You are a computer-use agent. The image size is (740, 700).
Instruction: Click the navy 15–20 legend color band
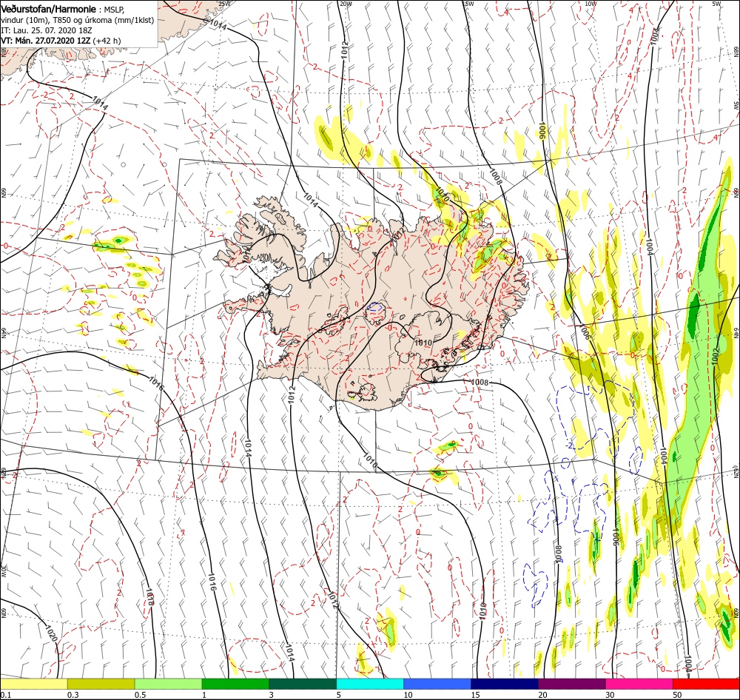pos(505,684)
